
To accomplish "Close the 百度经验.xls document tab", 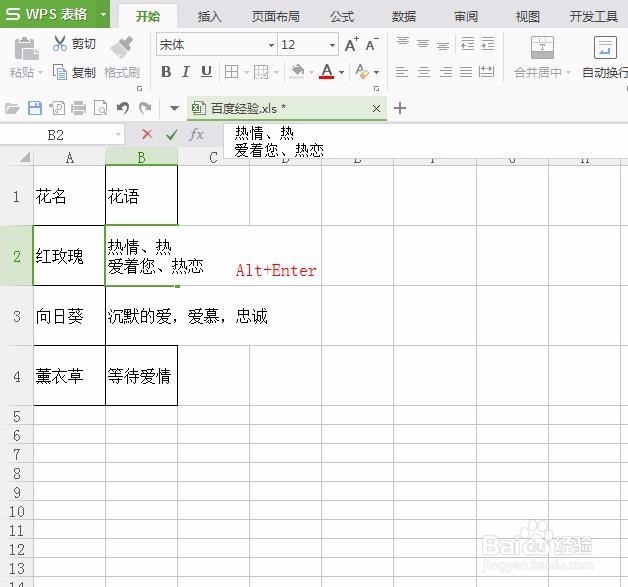I will (x=376, y=108).
